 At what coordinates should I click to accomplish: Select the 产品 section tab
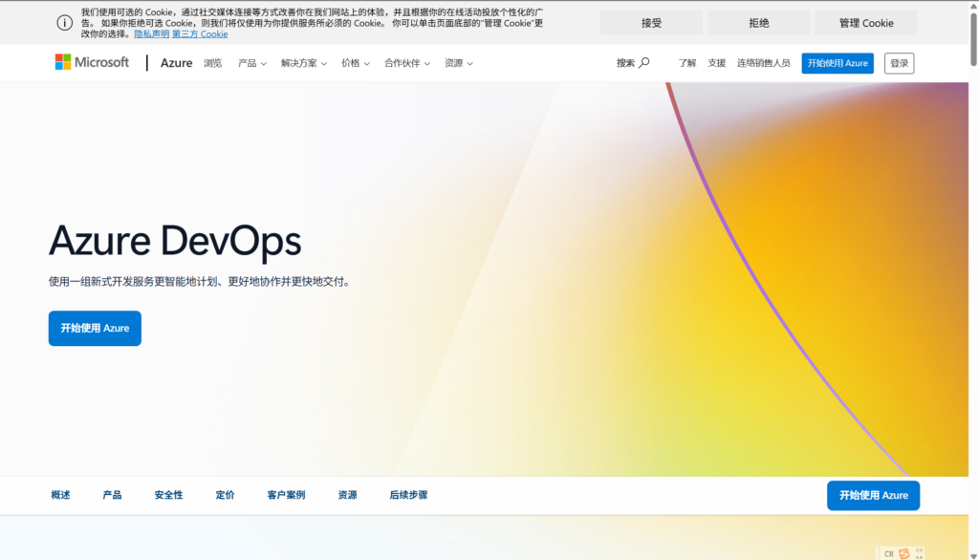pos(112,495)
